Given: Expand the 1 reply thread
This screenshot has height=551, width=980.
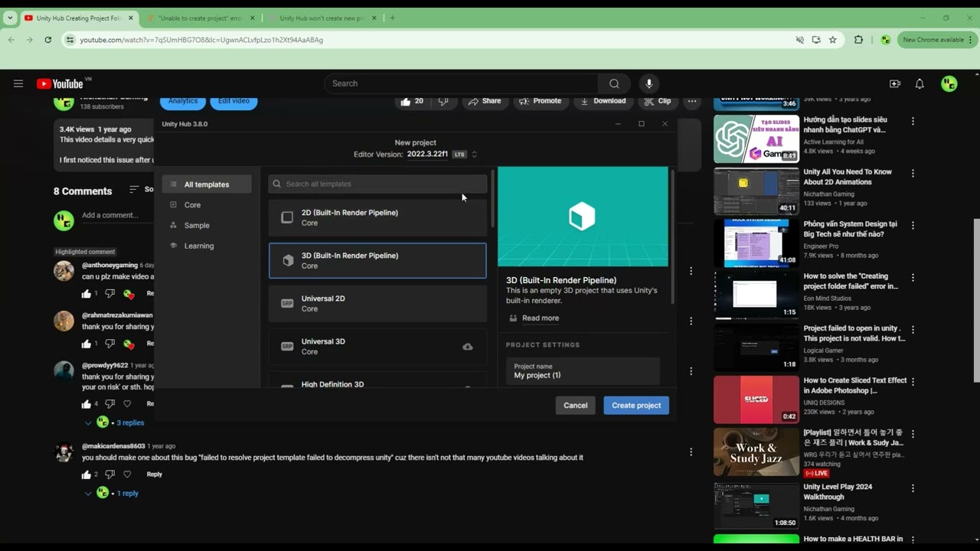Looking at the screenshot, I should [113, 494].
